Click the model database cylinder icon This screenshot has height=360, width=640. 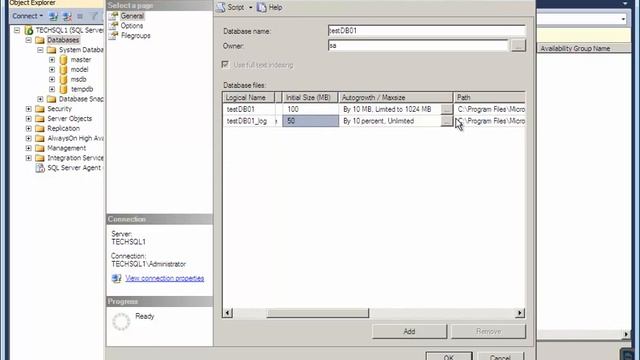coord(63,69)
